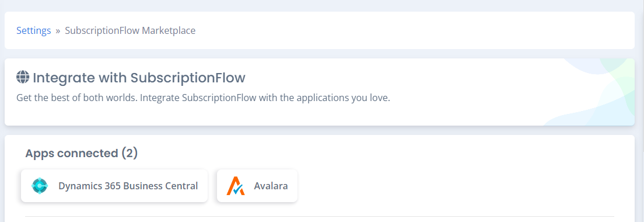Click the Dynamics 365 Business Central text label
Screen dimensions: 644x222
coord(128,186)
